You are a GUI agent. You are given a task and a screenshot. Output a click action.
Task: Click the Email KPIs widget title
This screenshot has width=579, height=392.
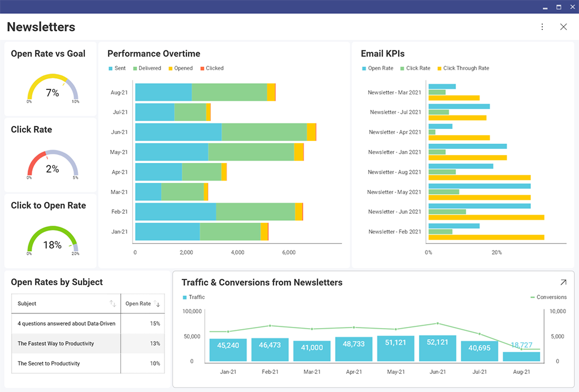click(383, 54)
